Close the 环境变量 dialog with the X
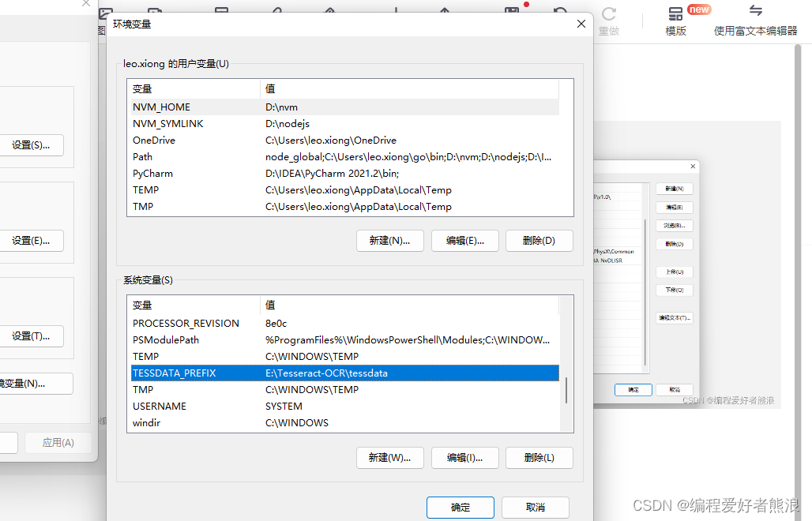 [x=581, y=24]
